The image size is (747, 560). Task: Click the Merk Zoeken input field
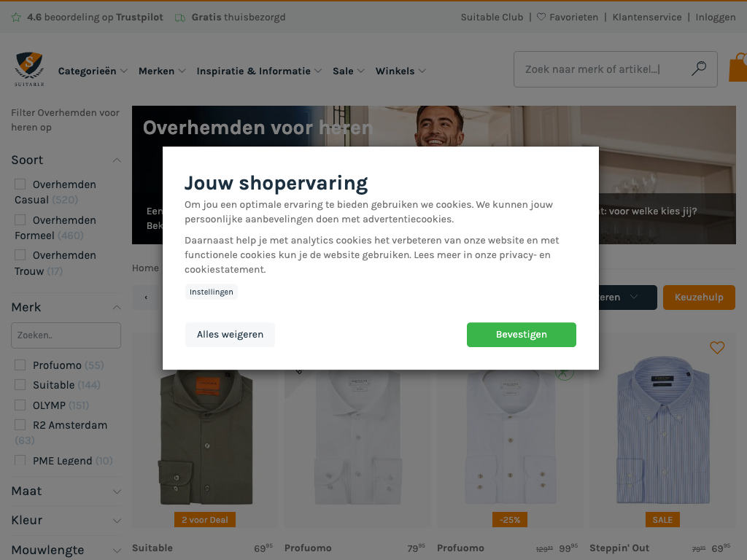click(66, 335)
